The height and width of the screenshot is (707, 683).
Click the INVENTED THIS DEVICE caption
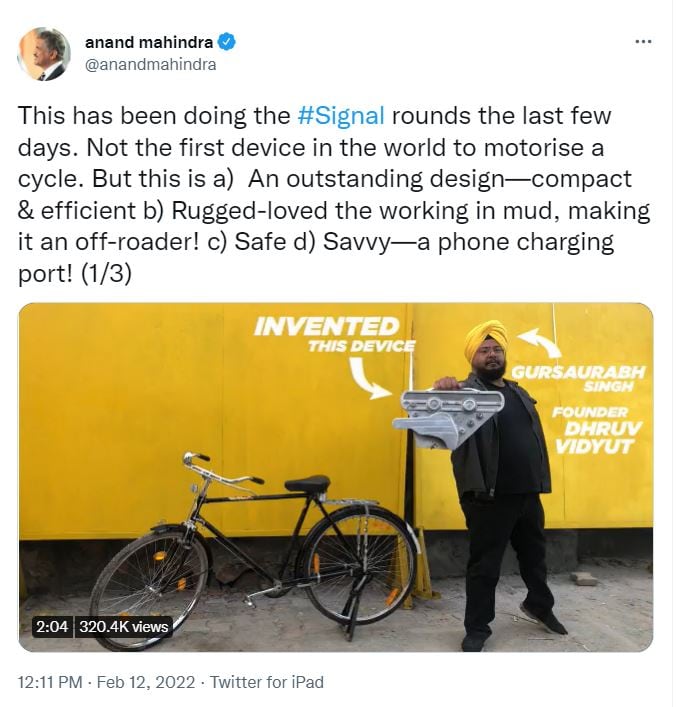334,334
